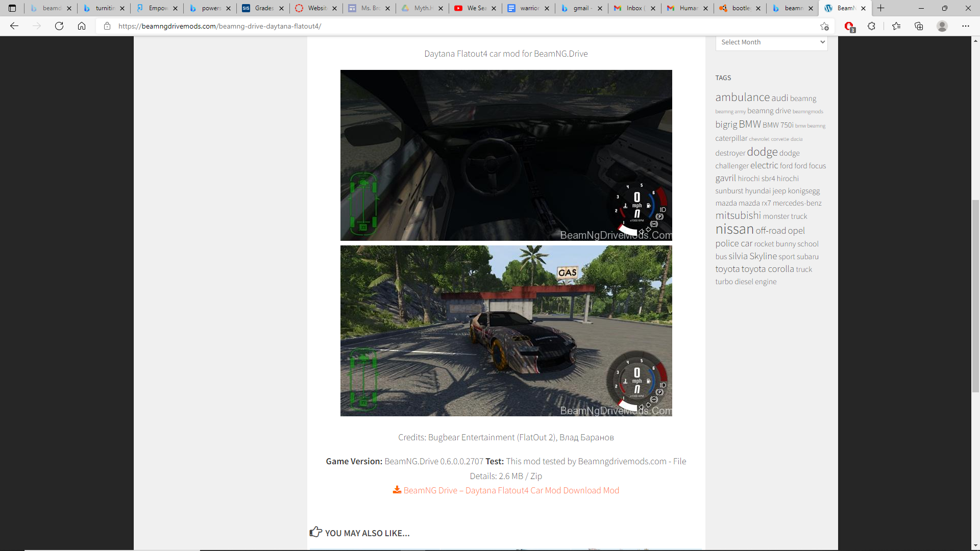The image size is (980, 551).
Task: Open the 'Skyline' tag
Action: click(763, 256)
